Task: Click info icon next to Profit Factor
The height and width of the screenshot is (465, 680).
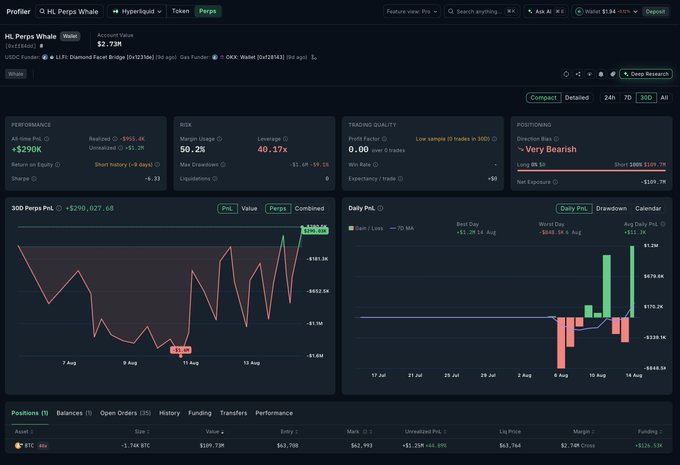Action: 384,139
